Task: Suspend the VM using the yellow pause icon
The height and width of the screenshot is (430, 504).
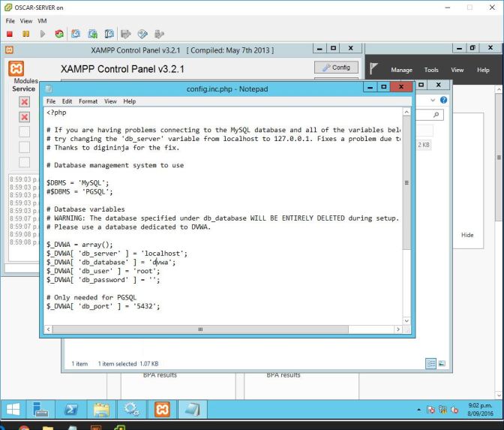Action: (26, 34)
